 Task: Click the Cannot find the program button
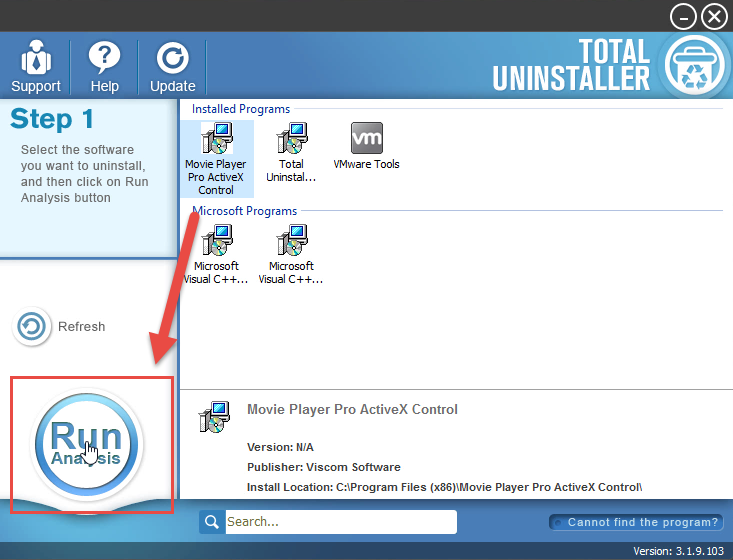[x=636, y=522]
